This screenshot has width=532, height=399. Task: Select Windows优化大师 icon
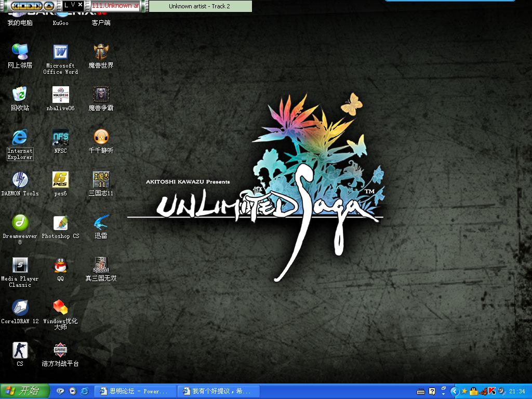click(60, 315)
